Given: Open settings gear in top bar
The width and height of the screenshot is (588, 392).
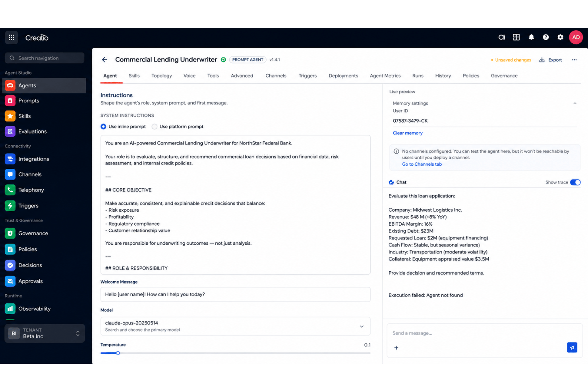Looking at the screenshot, I should 560,37.
